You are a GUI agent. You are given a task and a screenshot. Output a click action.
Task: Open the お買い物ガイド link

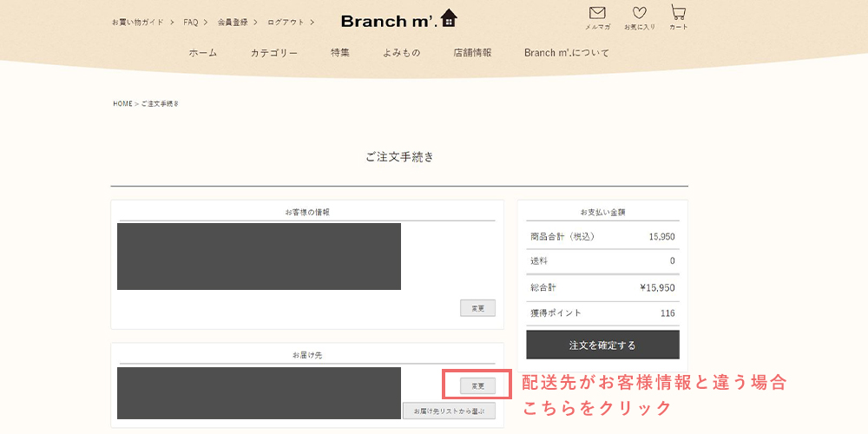(138, 22)
